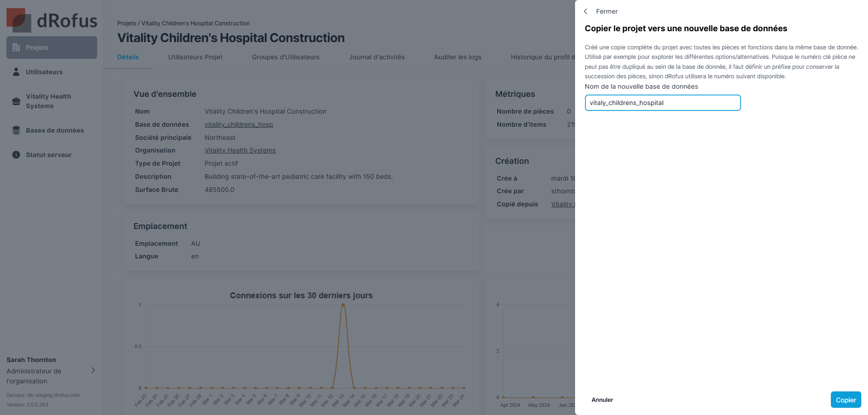This screenshot has width=868, height=415.
Task: Click the new database name input field
Action: point(662,103)
